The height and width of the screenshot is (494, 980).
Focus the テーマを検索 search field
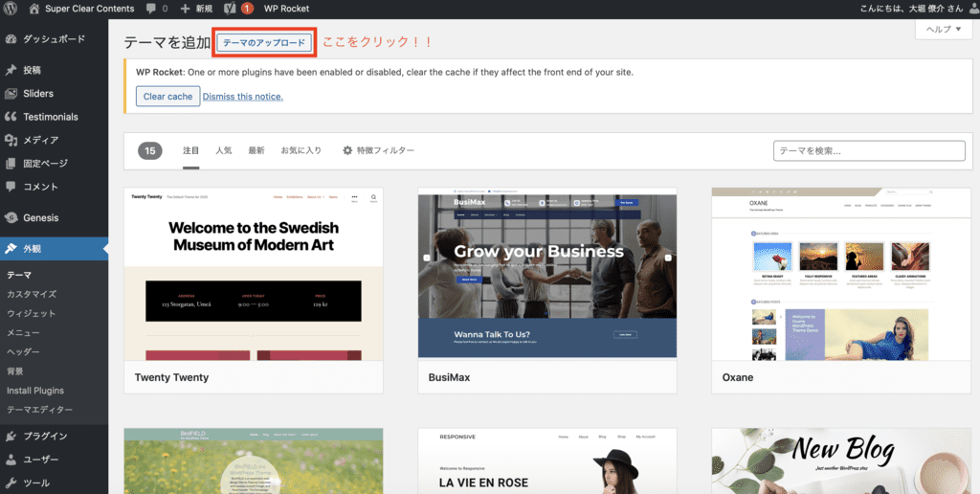(868, 151)
